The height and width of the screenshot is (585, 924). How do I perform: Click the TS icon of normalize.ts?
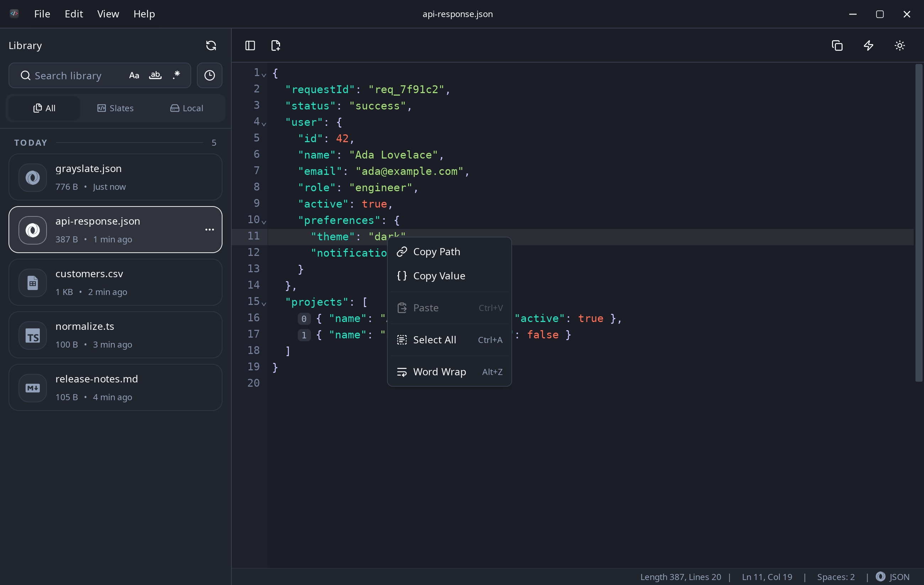pos(33,336)
